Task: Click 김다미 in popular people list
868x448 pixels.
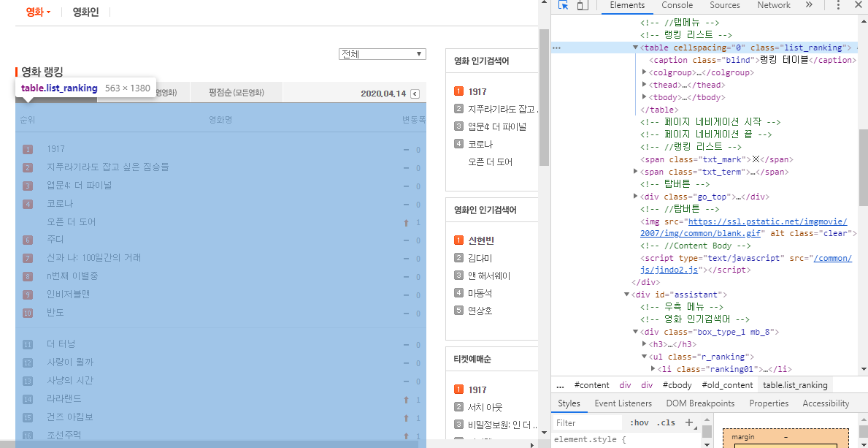Action: click(480, 258)
